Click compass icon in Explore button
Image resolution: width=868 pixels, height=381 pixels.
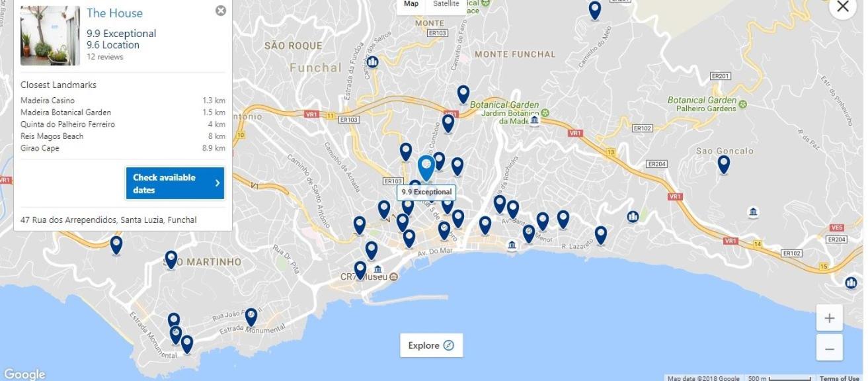tap(449, 345)
